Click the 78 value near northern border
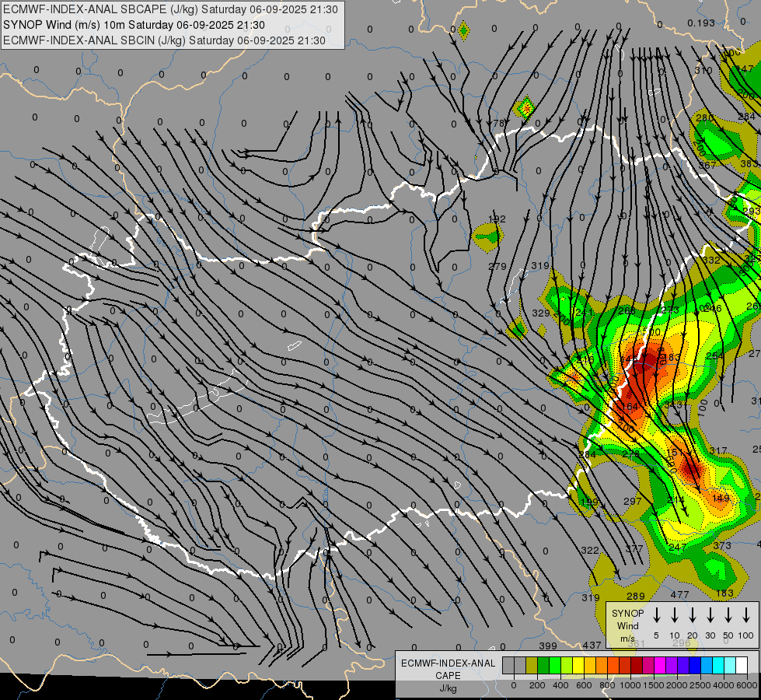The width and height of the screenshot is (761, 700). [499, 124]
